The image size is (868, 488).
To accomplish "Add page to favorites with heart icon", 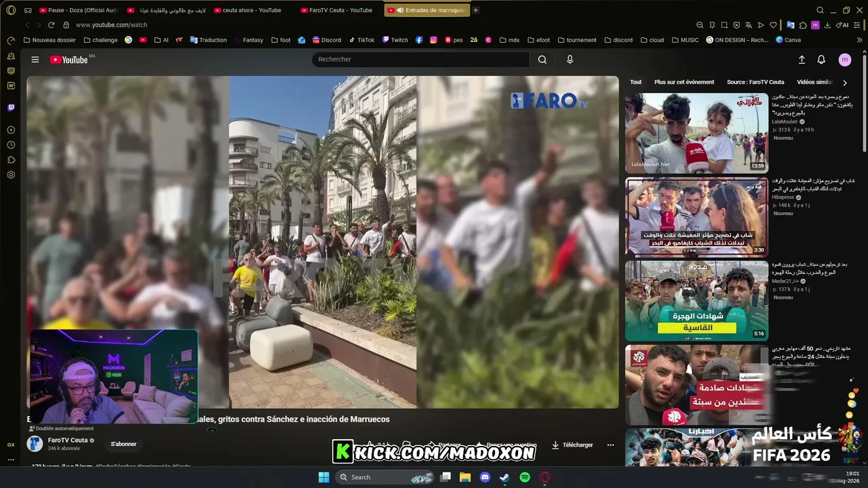I will point(773,25).
